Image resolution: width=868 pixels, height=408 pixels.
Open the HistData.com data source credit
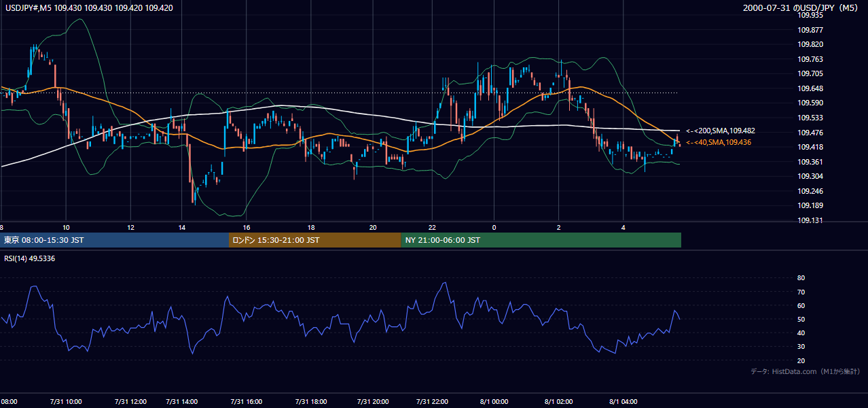pos(806,371)
